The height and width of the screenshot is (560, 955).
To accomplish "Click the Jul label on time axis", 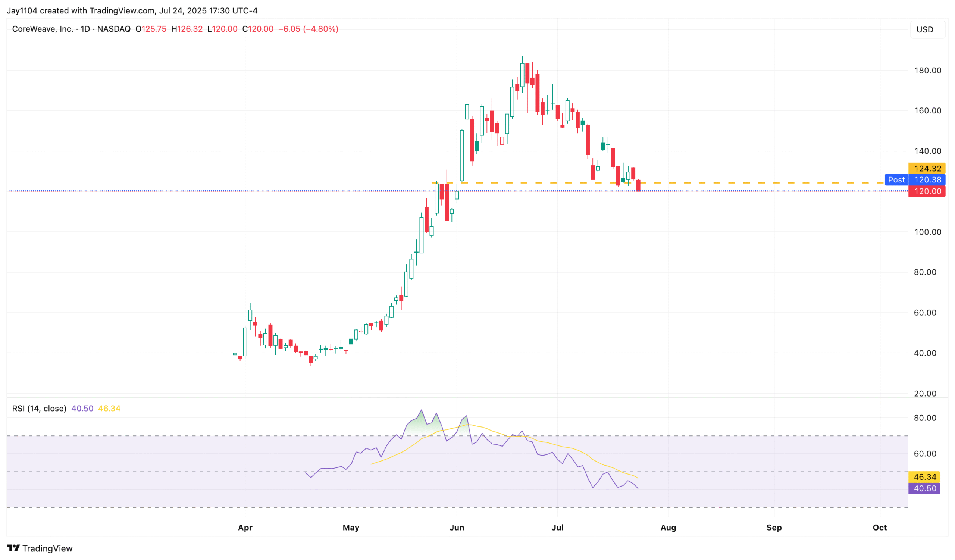I will (x=557, y=528).
